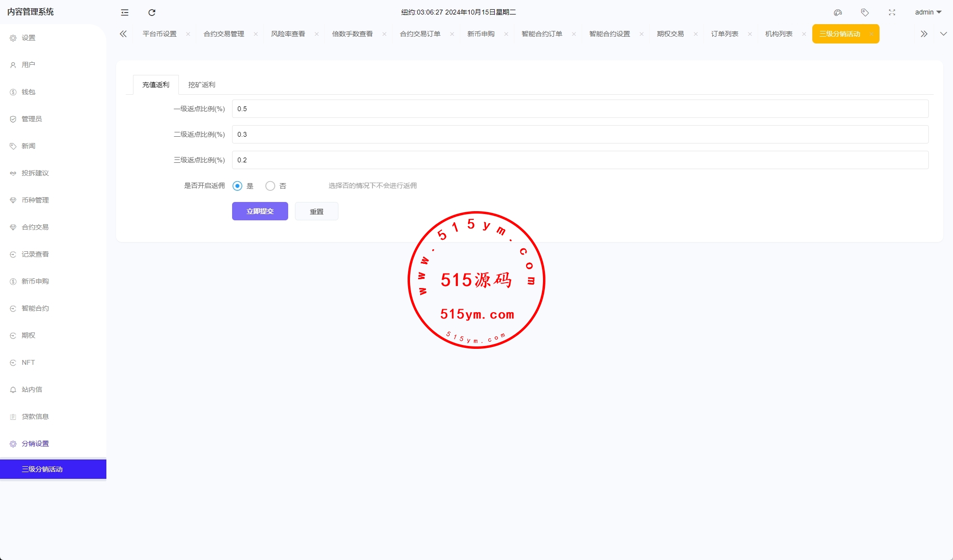This screenshot has height=560, width=953.
Task: Select 否 to disable rebate
Action: click(x=270, y=186)
